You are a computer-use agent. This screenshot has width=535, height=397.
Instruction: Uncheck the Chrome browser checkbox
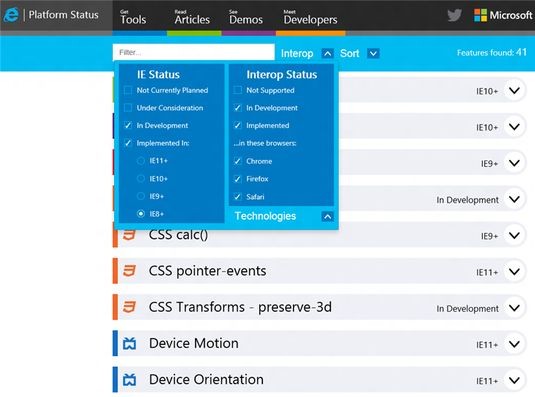tap(237, 161)
